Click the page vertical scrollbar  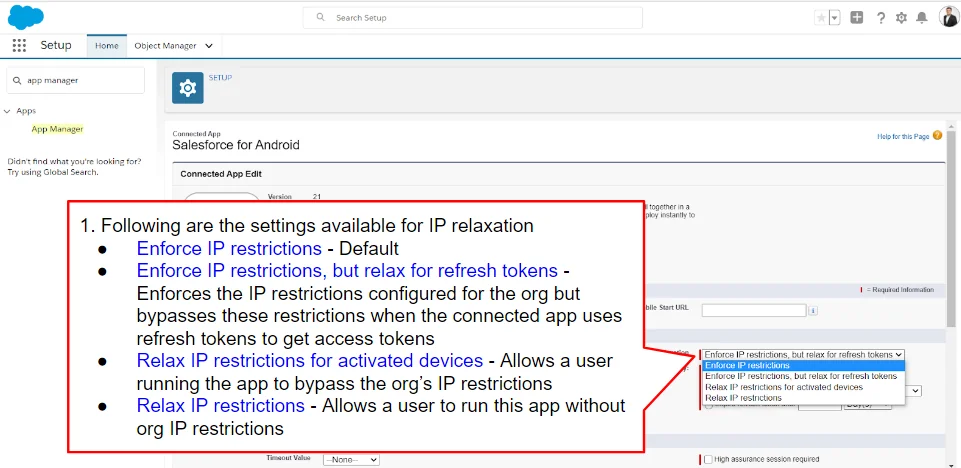click(951, 228)
